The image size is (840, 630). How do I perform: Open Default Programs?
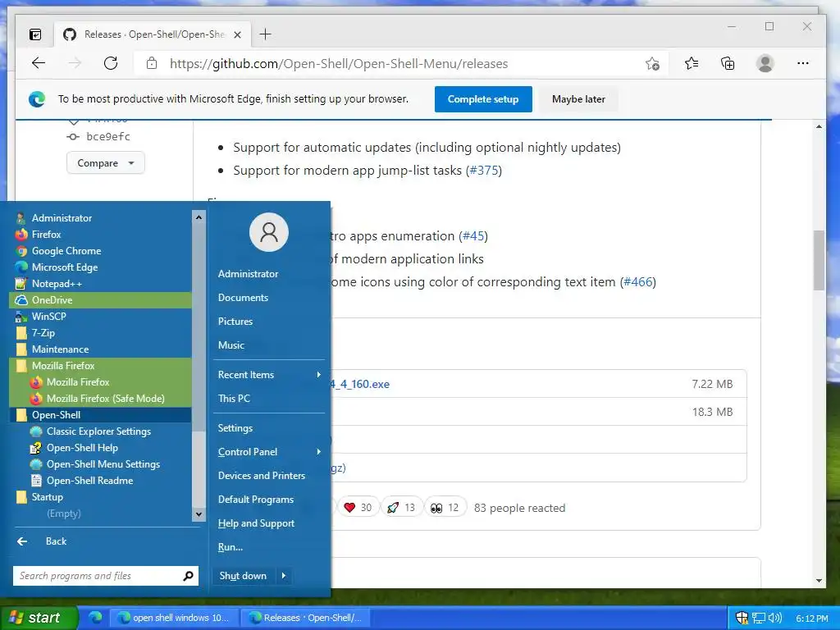[269, 500]
